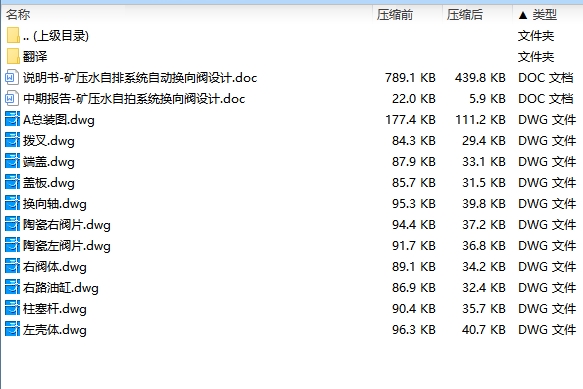Image resolution: width=583 pixels, height=389 pixels.
Task: Click 文件夹 type of 翻译 row
Action: (536, 57)
